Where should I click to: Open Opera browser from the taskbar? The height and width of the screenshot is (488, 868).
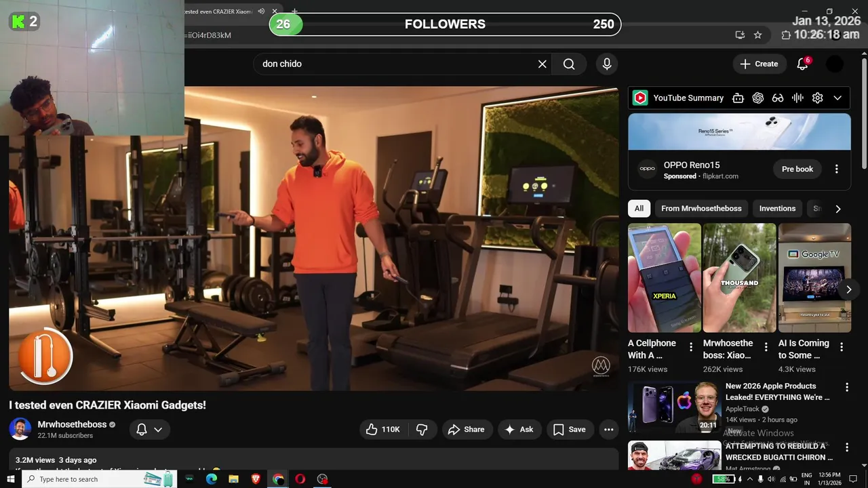300,479
